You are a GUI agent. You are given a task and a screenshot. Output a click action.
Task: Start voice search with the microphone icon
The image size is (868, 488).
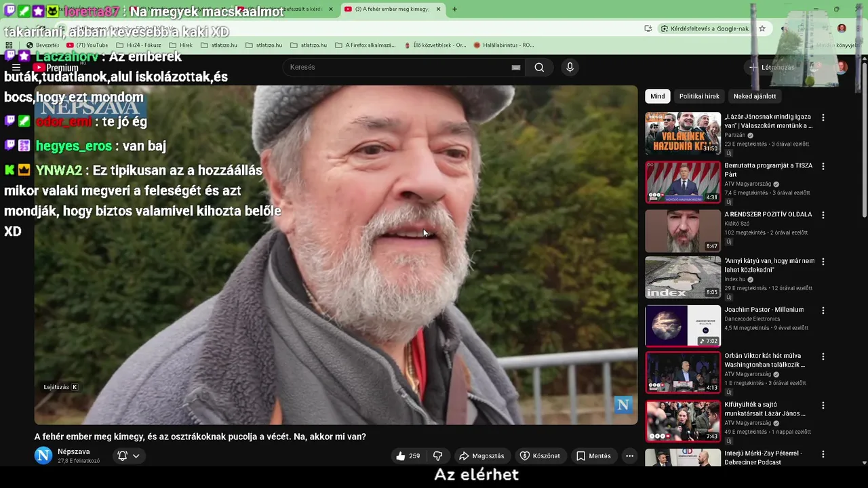tap(570, 67)
